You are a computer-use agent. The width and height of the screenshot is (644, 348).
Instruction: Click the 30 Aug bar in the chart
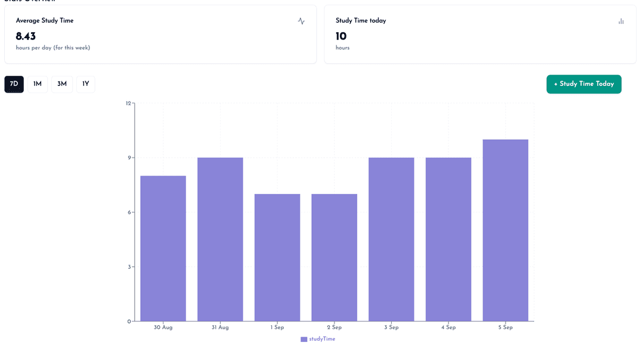click(x=163, y=248)
